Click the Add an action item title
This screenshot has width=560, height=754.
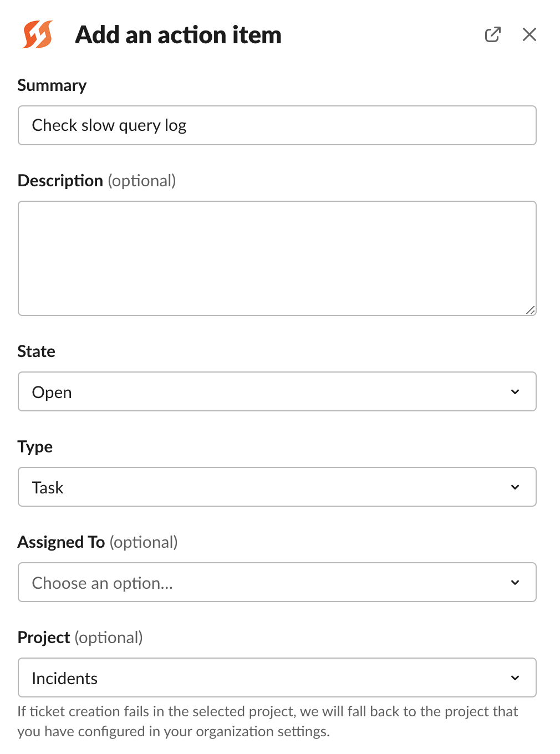179,34
